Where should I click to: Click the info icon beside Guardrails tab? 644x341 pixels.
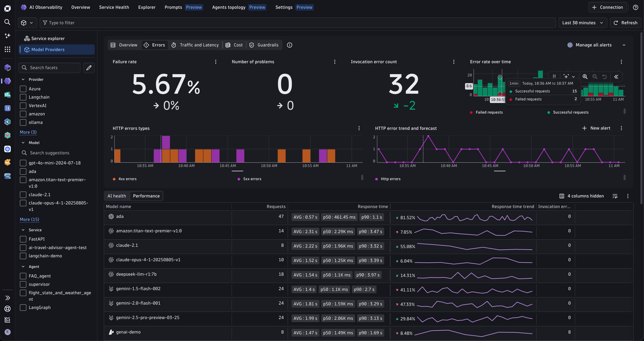coord(289,45)
